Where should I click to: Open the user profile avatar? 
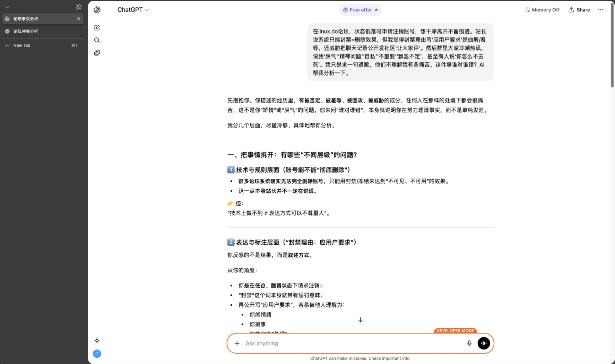click(97, 354)
